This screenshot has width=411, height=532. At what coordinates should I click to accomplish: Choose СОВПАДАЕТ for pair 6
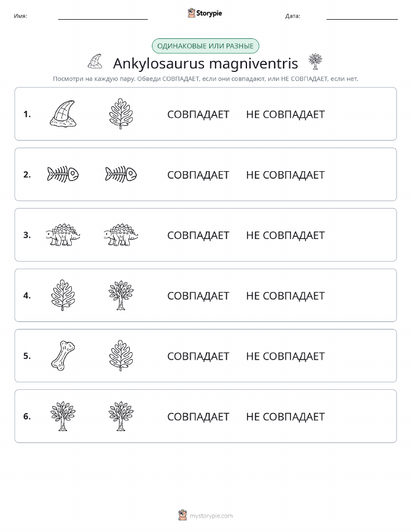(x=198, y=417)
